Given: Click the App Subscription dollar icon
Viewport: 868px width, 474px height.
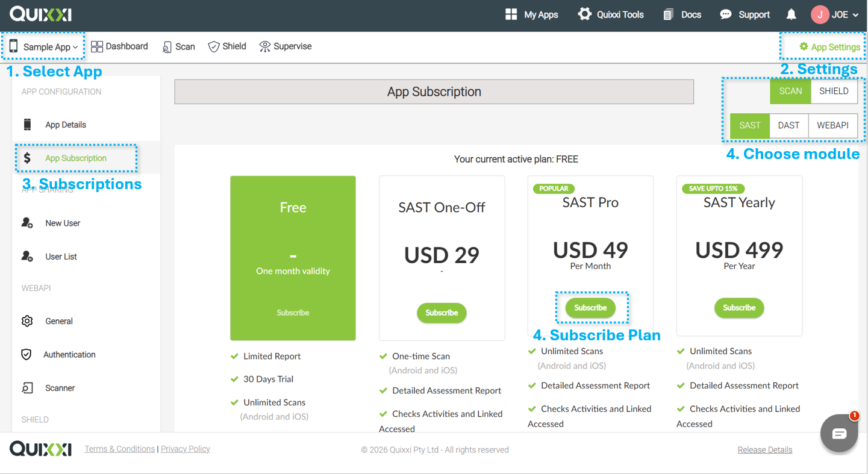Looking at the screenshot, I should point(27,158).
